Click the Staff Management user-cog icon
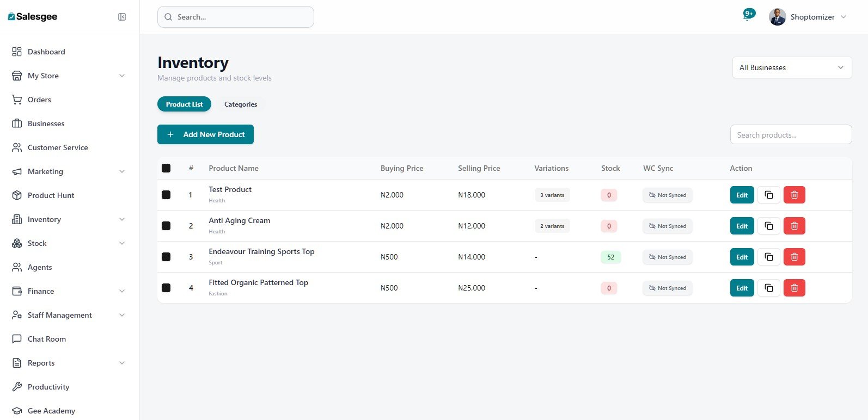 point(17,315)
